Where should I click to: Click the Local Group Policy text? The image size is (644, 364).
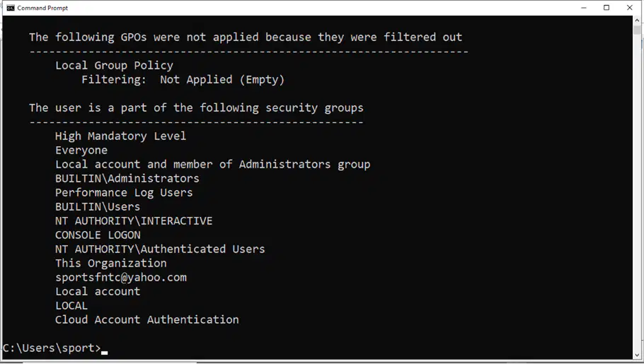114,66
